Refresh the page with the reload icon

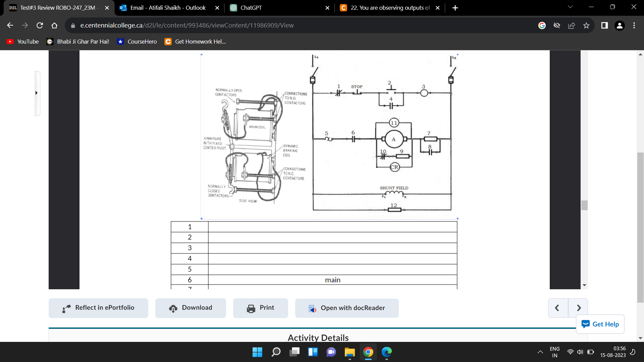pos(40,25)
